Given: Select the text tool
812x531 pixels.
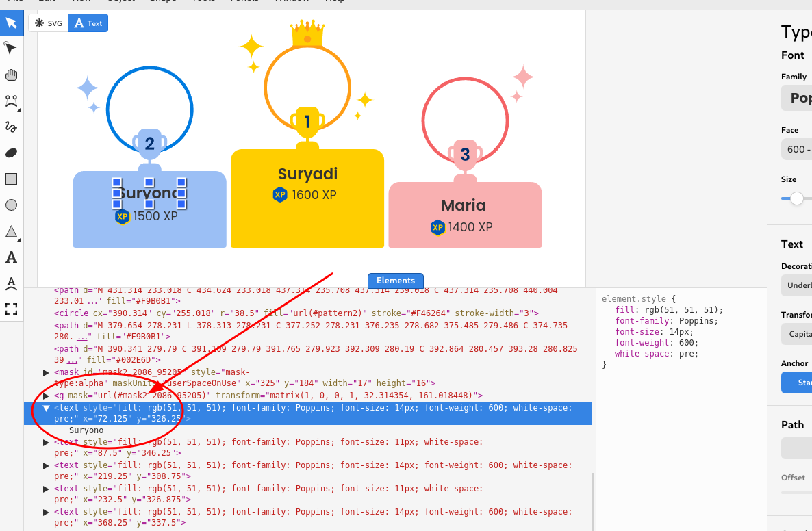Looking at the screenshot, I should [12, 257].
